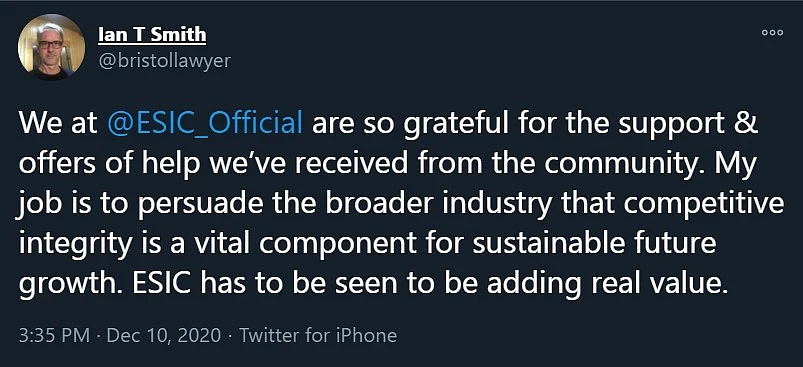
Task: Click the tweet body text to expand
Action: coord(402,204)
